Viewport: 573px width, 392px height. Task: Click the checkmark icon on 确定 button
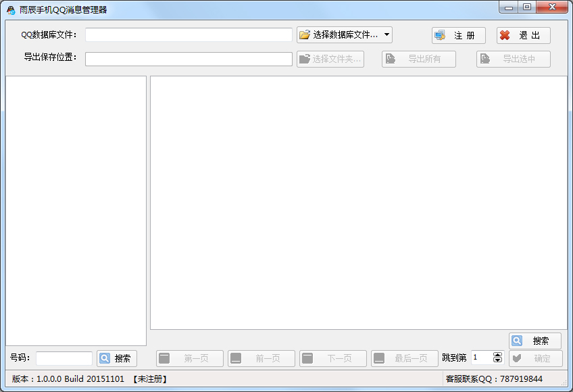click(517, 359)
